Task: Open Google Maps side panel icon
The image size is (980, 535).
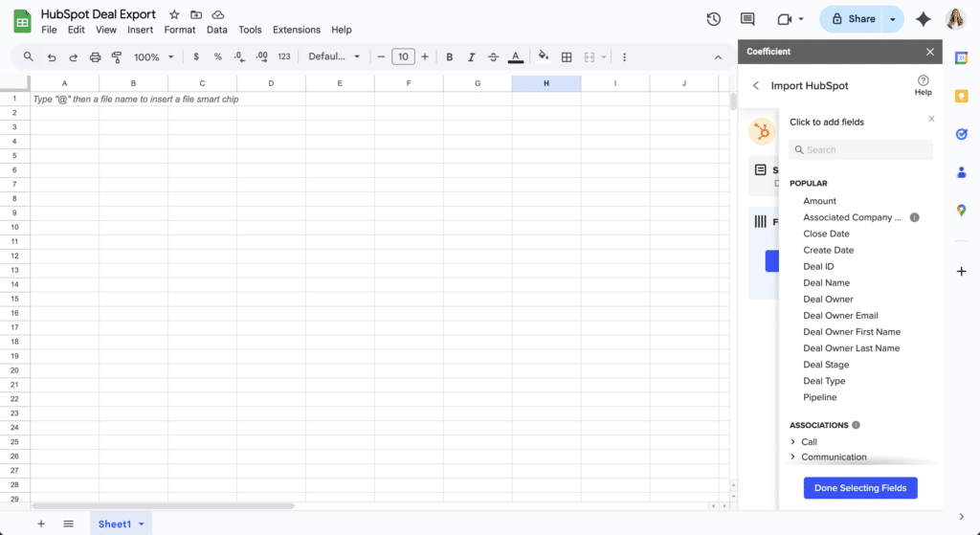Action: [x=962, y=211]
